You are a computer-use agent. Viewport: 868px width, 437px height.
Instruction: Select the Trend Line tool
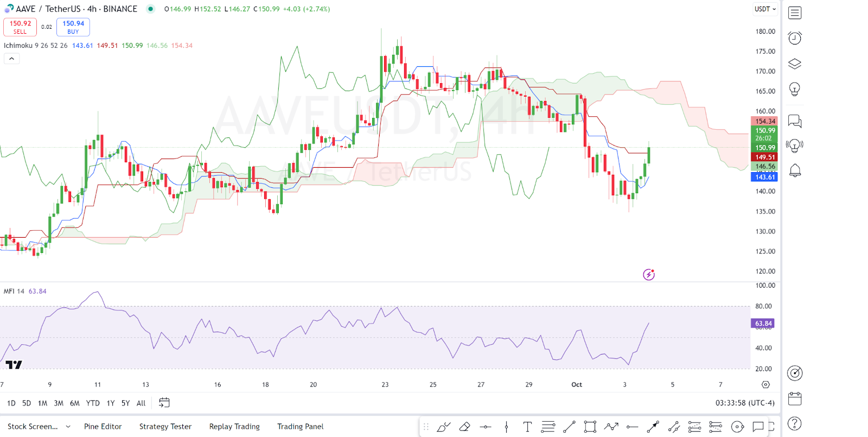click(569, 427)
